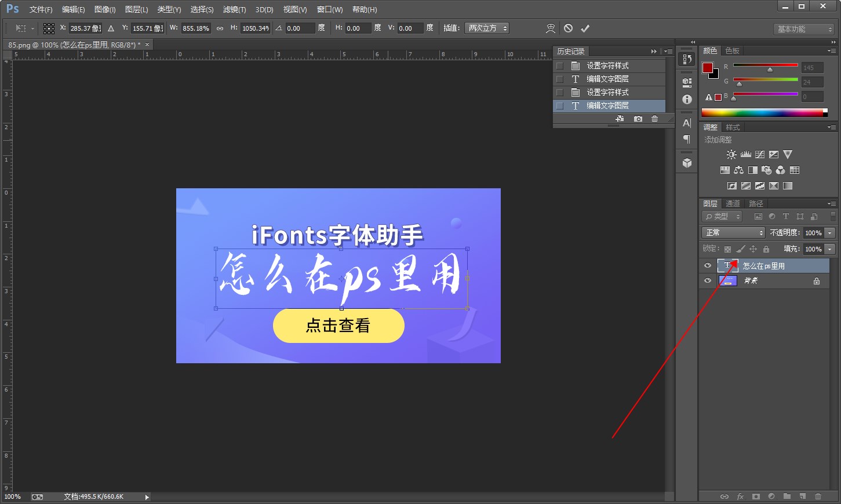The width and height of the screenshot is (841, 504).
Task: Add a Vibrance adjustment triangle icon
Action: point(788,155)
